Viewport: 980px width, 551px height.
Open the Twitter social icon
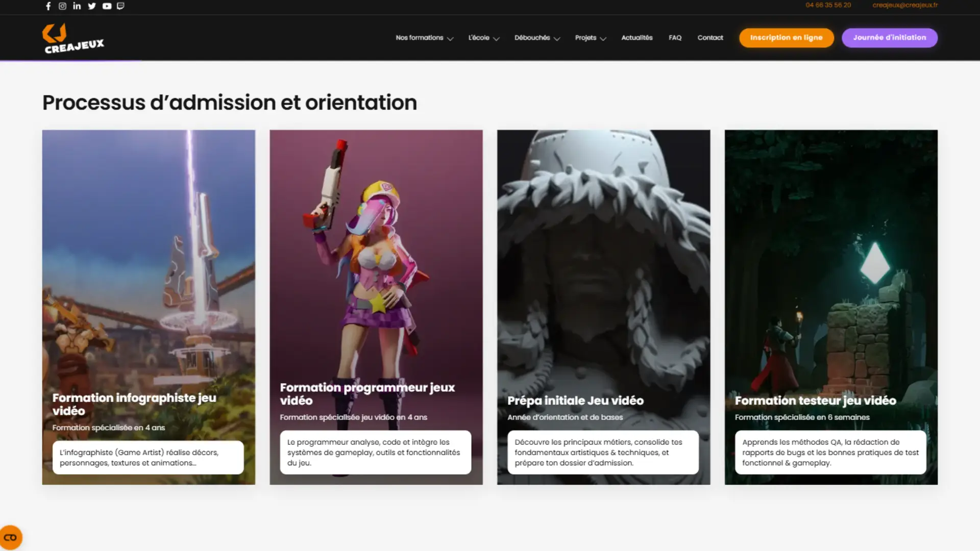click(92, 6)
